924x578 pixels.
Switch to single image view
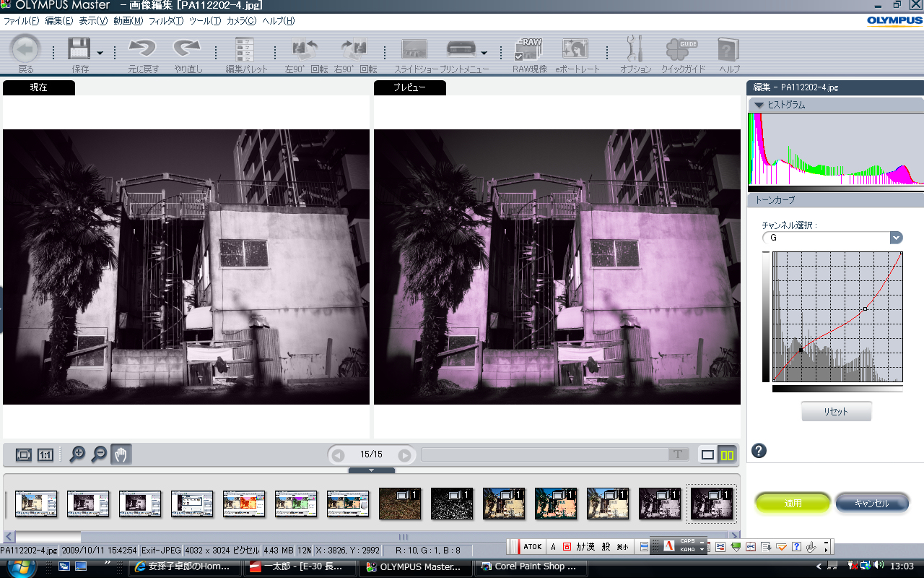pyautogui.click(x=707, y=455)
